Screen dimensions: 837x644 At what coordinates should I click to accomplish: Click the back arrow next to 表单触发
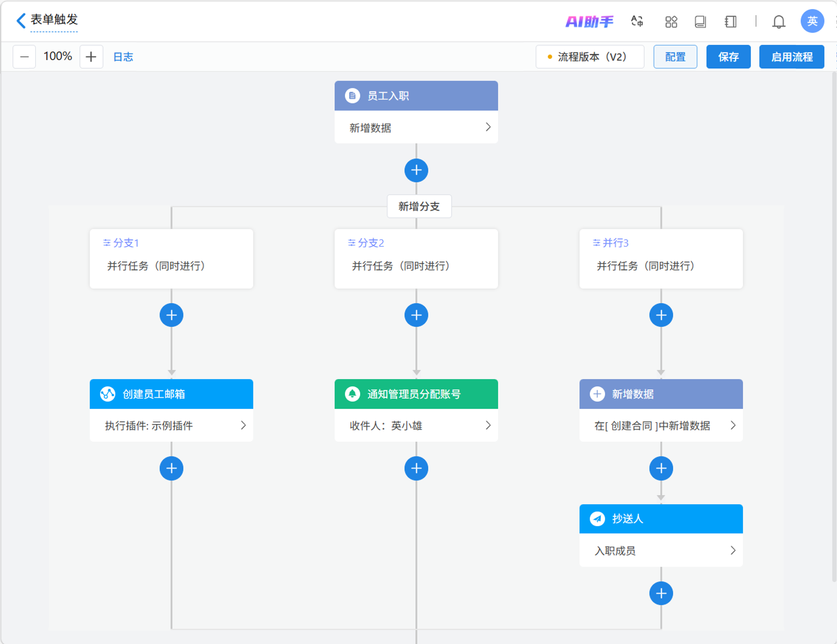point(21,20)
